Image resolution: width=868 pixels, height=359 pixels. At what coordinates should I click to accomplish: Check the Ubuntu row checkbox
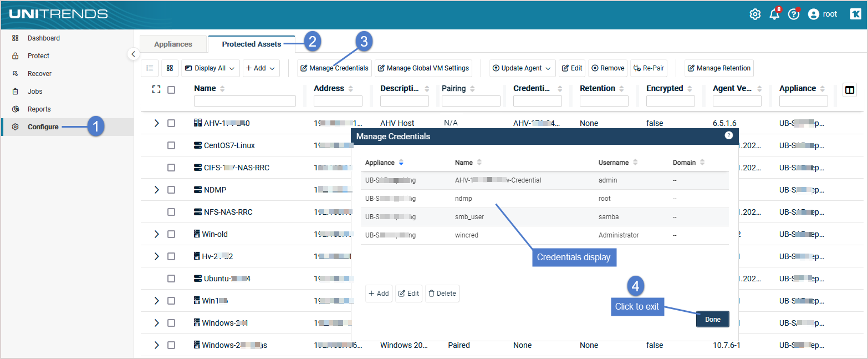pyautogui.click(x=171, y=279)
